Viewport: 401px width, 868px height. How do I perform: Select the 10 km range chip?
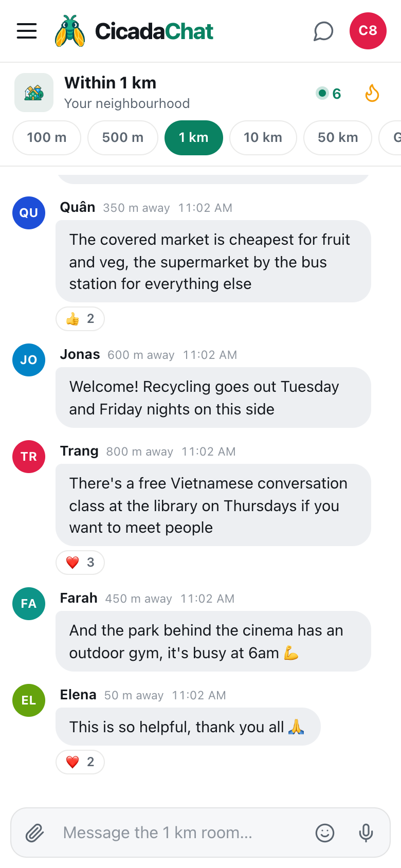click(x=263, y=138)
